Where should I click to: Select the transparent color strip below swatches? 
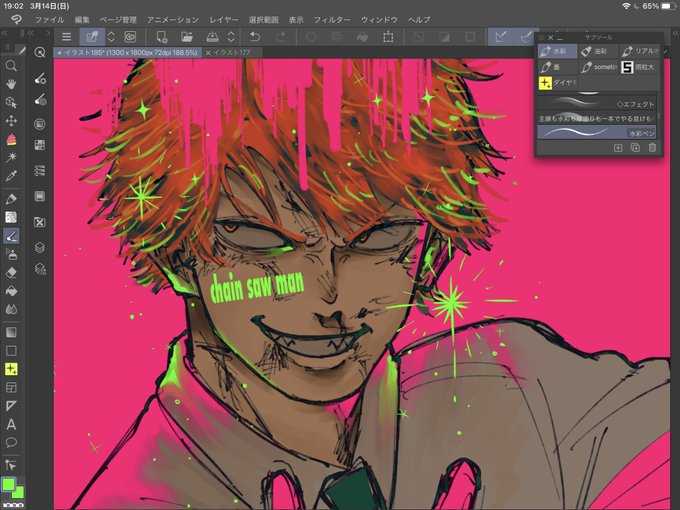13,505
